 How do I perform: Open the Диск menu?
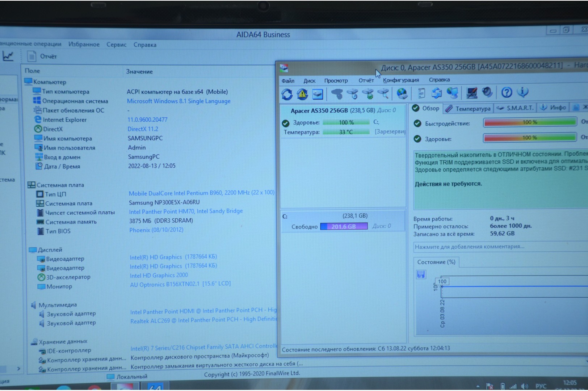point(309,81)
